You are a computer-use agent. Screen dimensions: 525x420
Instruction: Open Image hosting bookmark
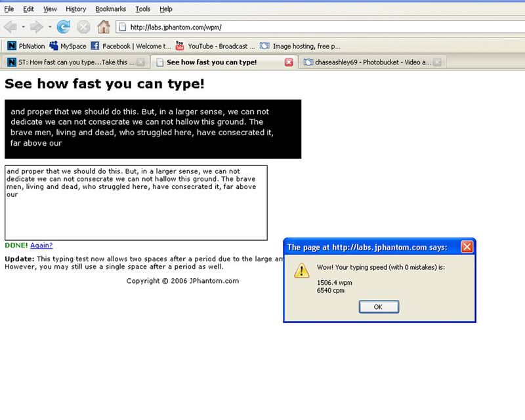[301, 46]
